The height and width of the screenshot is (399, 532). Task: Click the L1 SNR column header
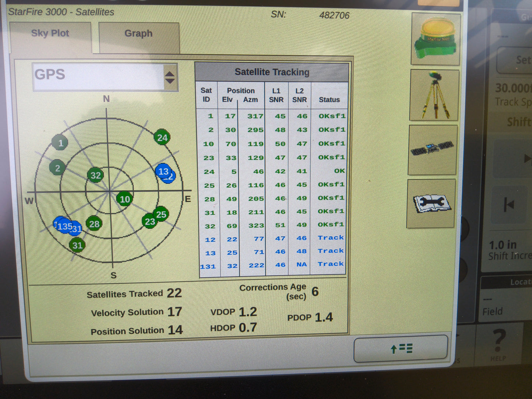pos(276,95)
